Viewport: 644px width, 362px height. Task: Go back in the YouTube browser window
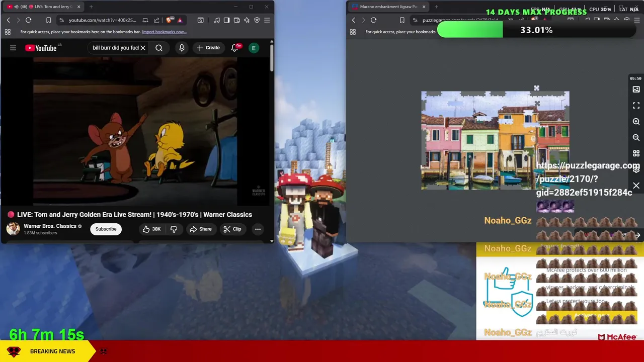[x=8, y=20]
